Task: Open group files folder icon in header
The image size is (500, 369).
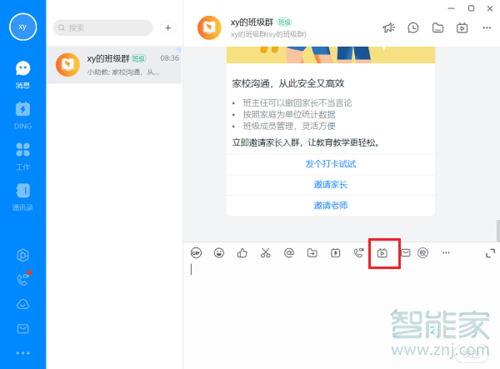Action: click(x=438, y=28)
